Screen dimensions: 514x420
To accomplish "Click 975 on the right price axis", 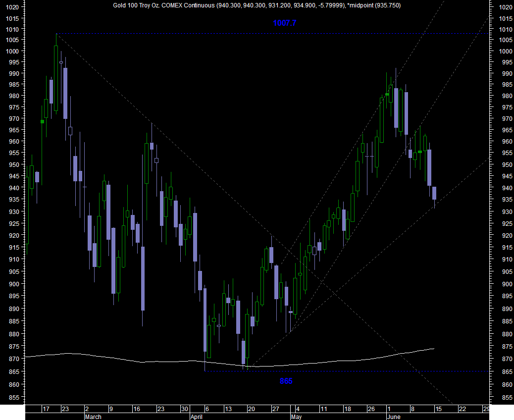I will [507, 107].
